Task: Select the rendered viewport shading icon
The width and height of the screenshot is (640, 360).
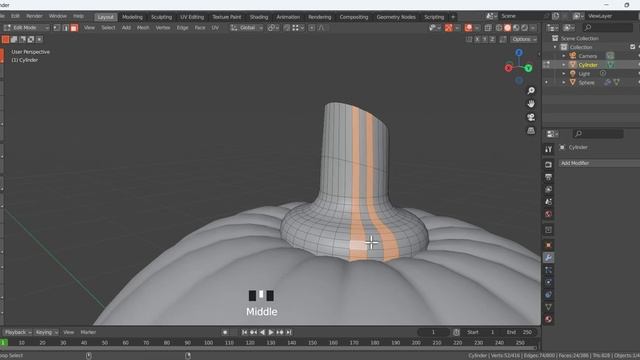Action: (x=524, y=28)
